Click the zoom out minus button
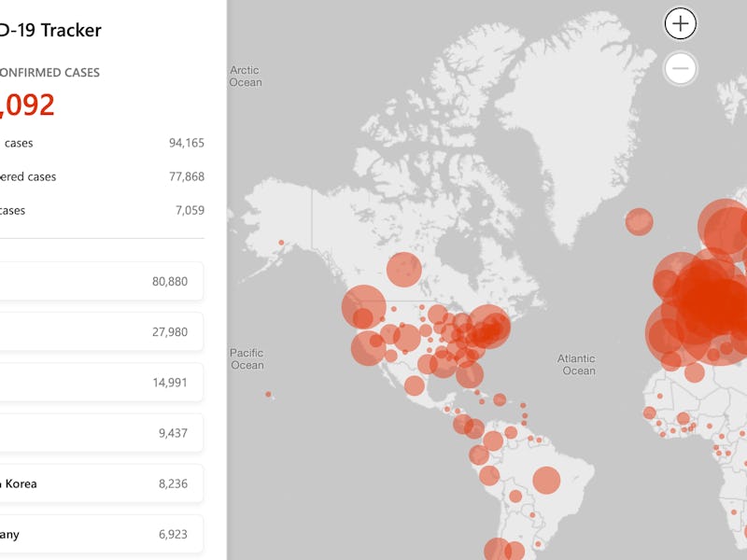The image size is (747, 560). pyautogui.click(x=681, y=67)
